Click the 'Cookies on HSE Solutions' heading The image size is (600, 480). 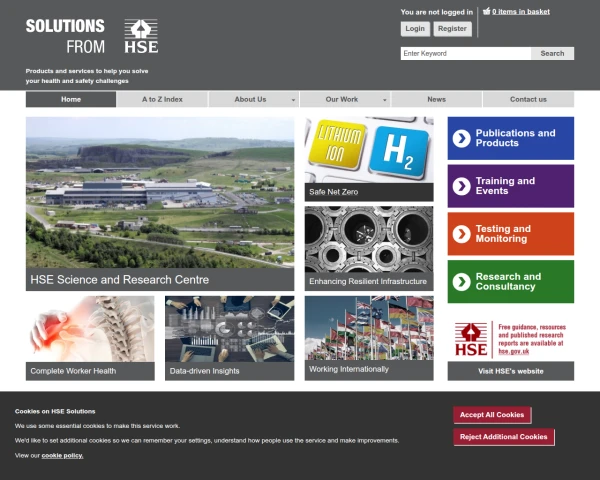pos(55,411)
